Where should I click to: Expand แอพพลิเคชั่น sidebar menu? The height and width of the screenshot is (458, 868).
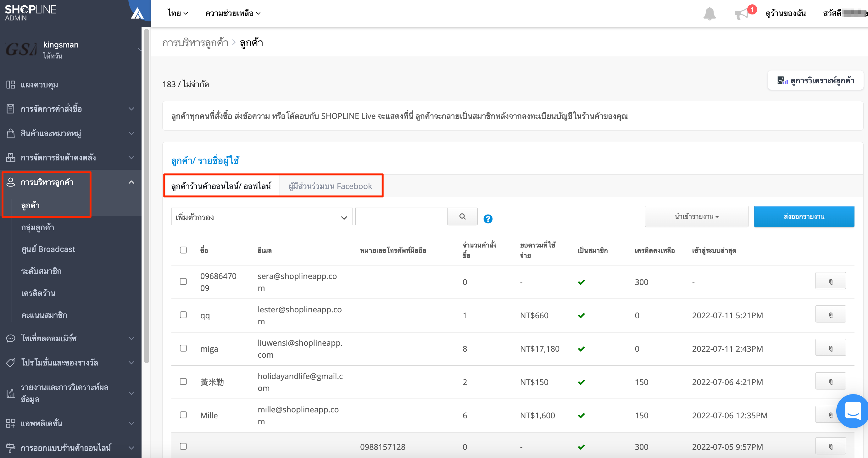(x=131, y=423)
